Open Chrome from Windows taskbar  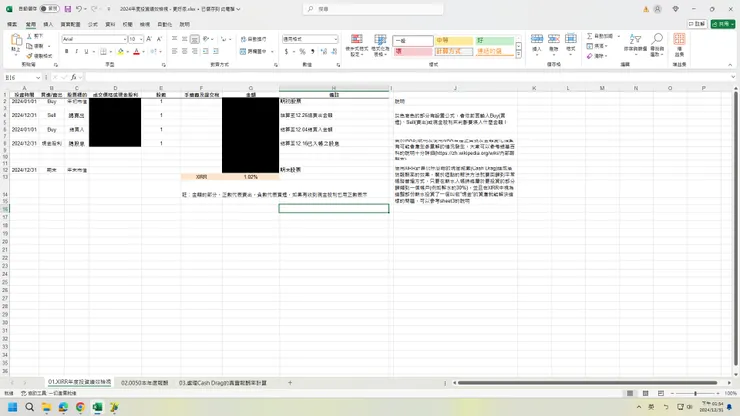(80, 407)
